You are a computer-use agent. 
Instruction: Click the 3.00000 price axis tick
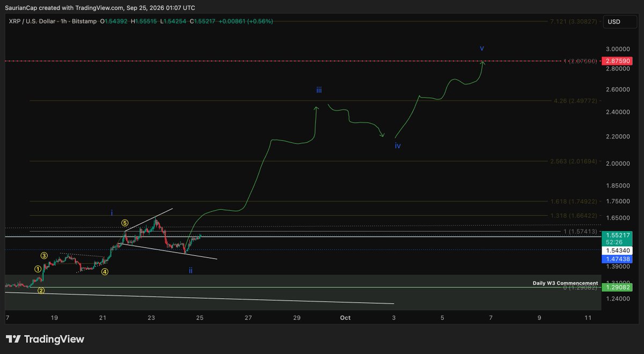click(x=618, y=48)
